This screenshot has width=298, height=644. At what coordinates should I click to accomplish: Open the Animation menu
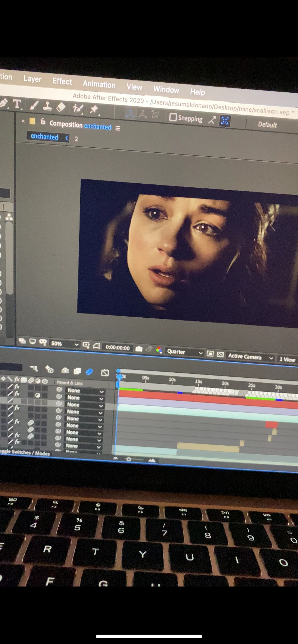pos(99,84)
